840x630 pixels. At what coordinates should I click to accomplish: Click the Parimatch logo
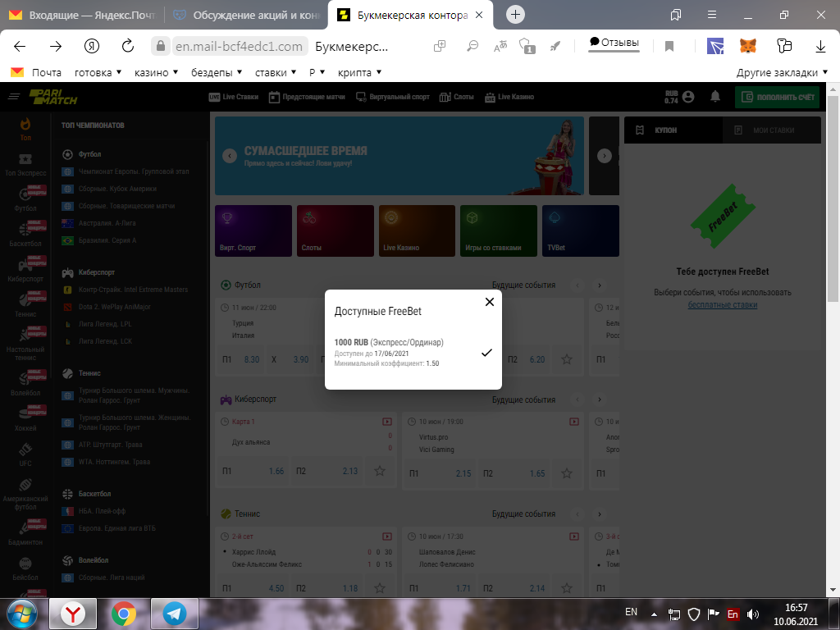pos(53,97)
